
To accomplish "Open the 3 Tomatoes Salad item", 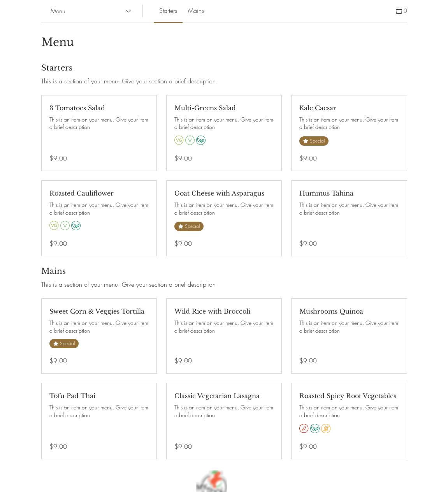I will tap(77, 108).
